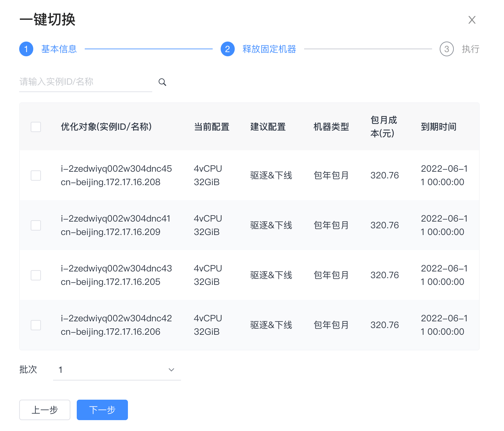Click the 当前配置 column header
504x431 pixels.
point(212,127)
